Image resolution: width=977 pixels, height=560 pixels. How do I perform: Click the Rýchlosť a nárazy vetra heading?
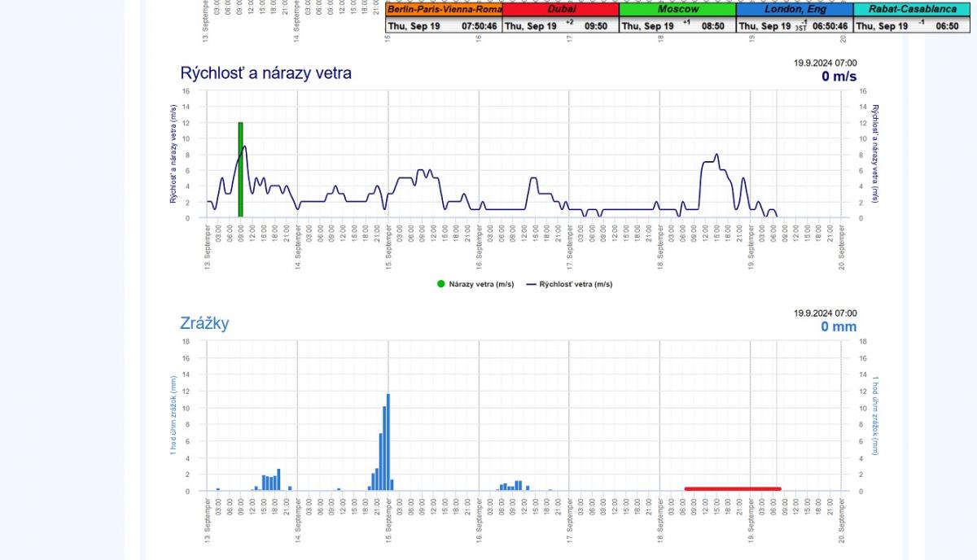click(265, 73)
